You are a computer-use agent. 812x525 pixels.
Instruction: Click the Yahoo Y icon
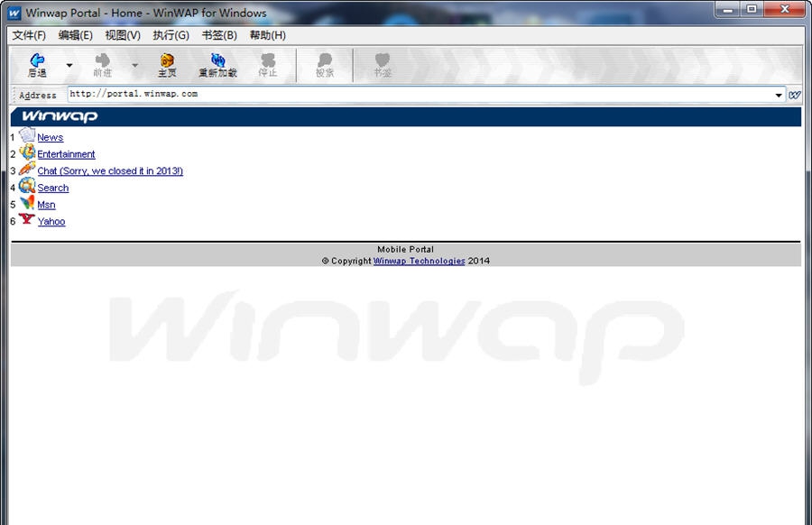pyautogui.click(x=27, y=220)
